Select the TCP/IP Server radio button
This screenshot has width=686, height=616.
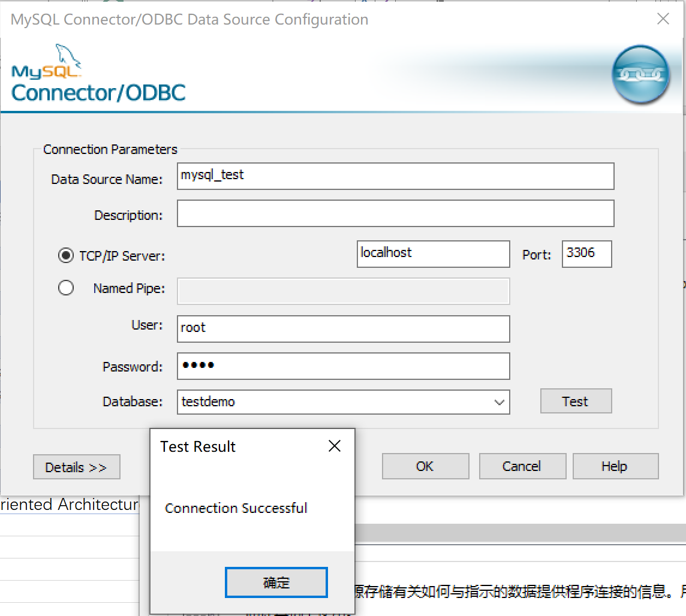65,255
